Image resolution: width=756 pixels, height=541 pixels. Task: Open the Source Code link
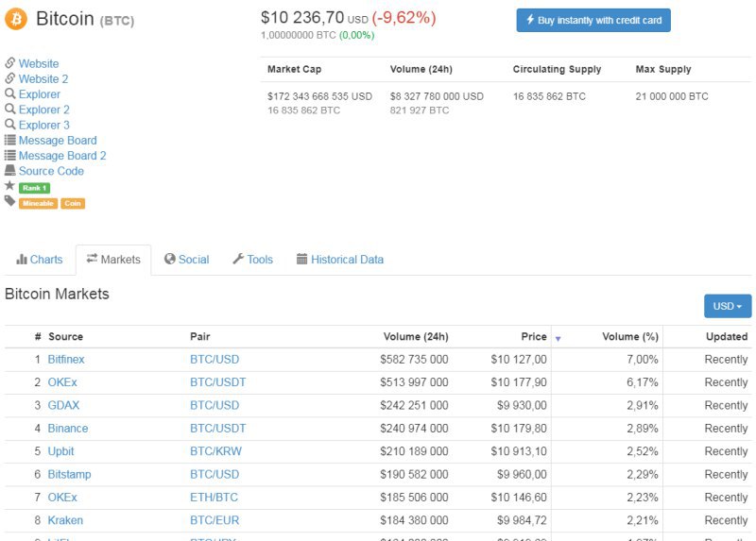[x=51, y=171]
